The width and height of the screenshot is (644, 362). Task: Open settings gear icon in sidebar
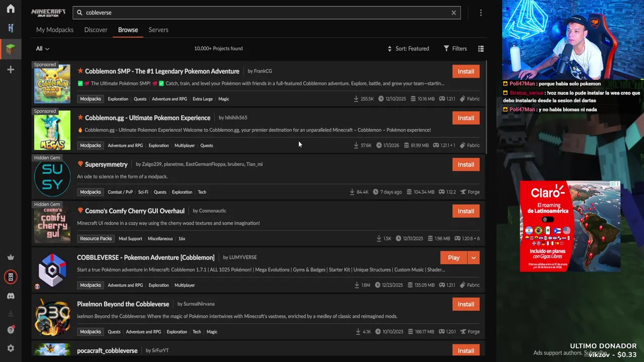(11, 348)
